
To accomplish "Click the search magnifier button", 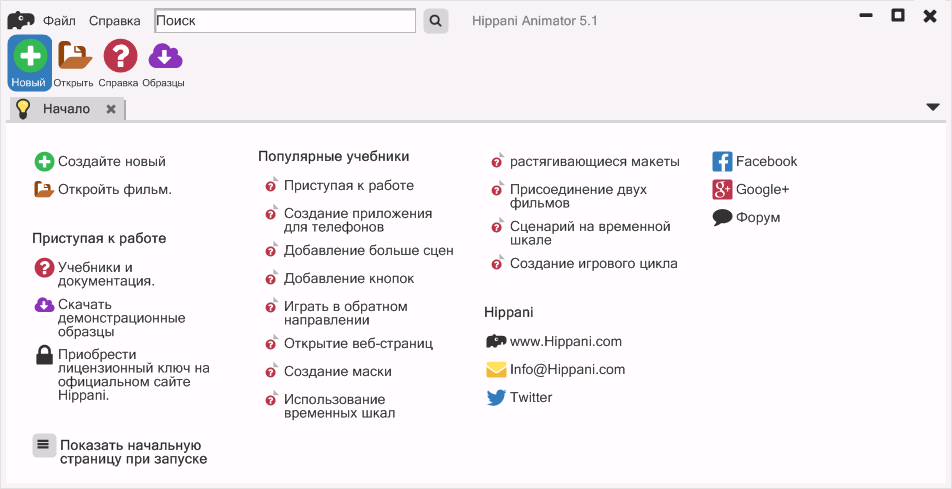I will click(x=436, y=21).
